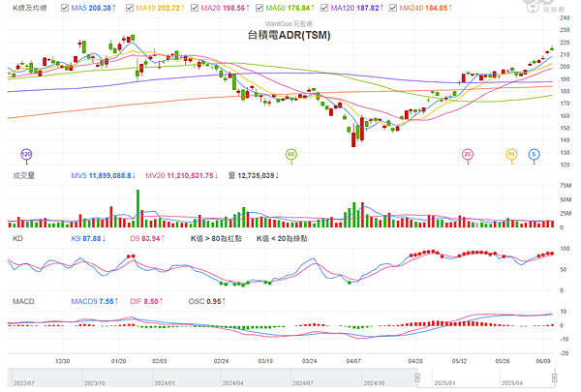The height and width of the screenshot is (392, 581).
Task: Click the D9 83.94 reading
Action: 147,239
